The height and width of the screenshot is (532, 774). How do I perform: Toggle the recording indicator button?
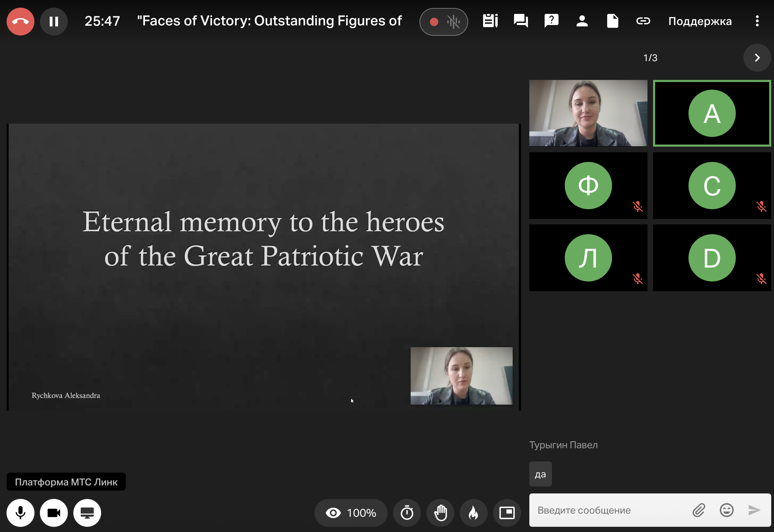[x=443, y=22]
